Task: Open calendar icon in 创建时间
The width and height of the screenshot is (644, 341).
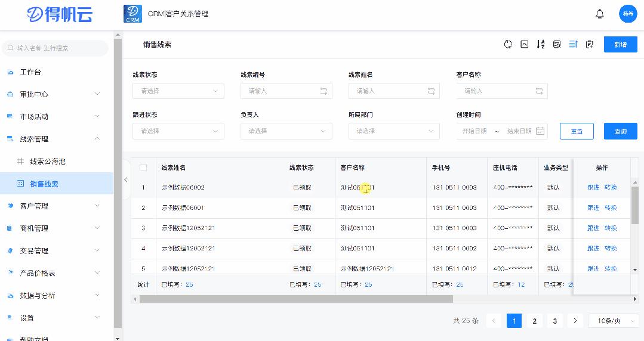Action: click(x=540, y=131)
